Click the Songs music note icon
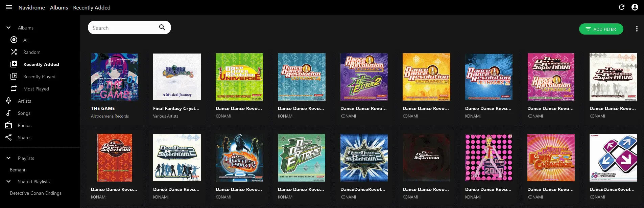 8,113
